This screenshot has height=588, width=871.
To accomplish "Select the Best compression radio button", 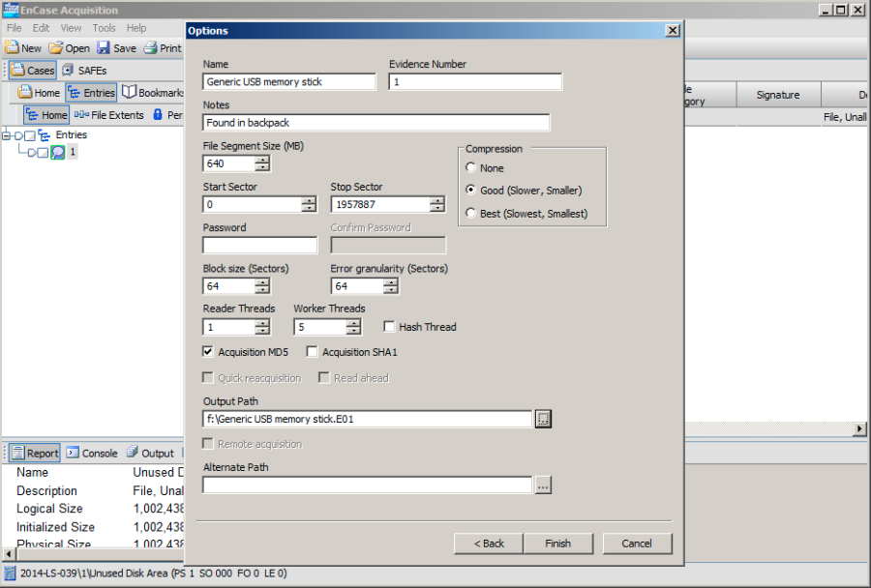I will click(471, 213).
